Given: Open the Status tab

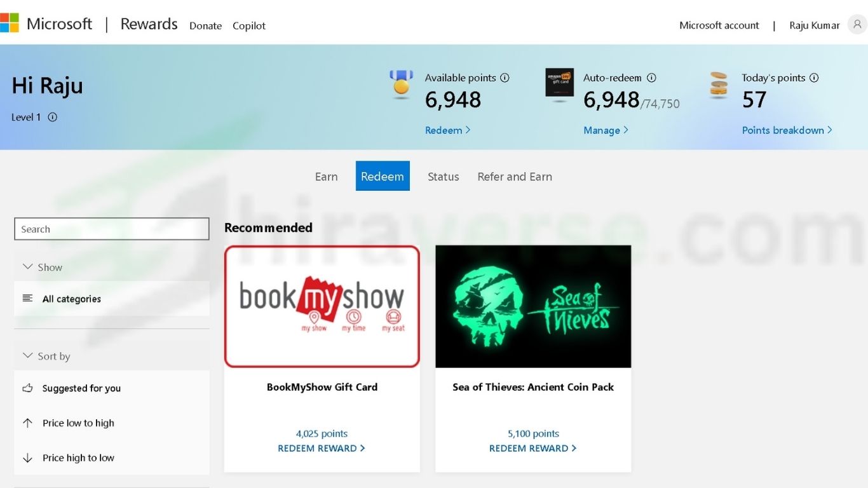Looking at the screenshot, I should tap(444, 177).
